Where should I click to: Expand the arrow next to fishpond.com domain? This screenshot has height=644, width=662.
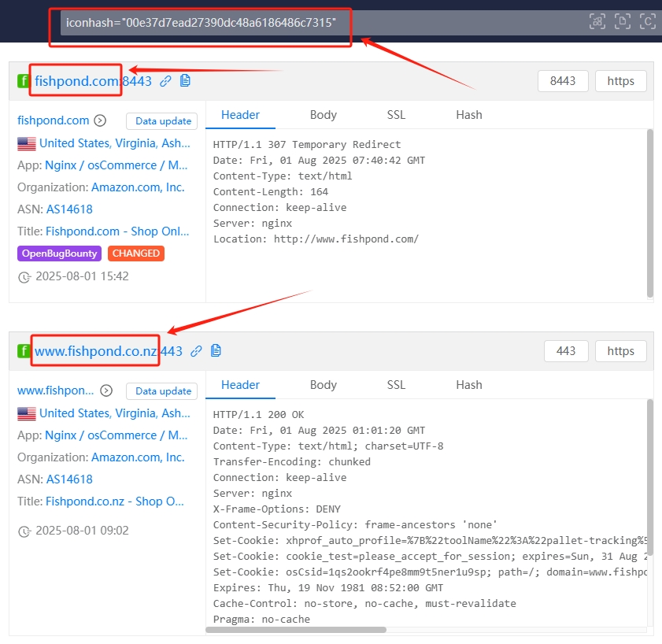[100, 121]
